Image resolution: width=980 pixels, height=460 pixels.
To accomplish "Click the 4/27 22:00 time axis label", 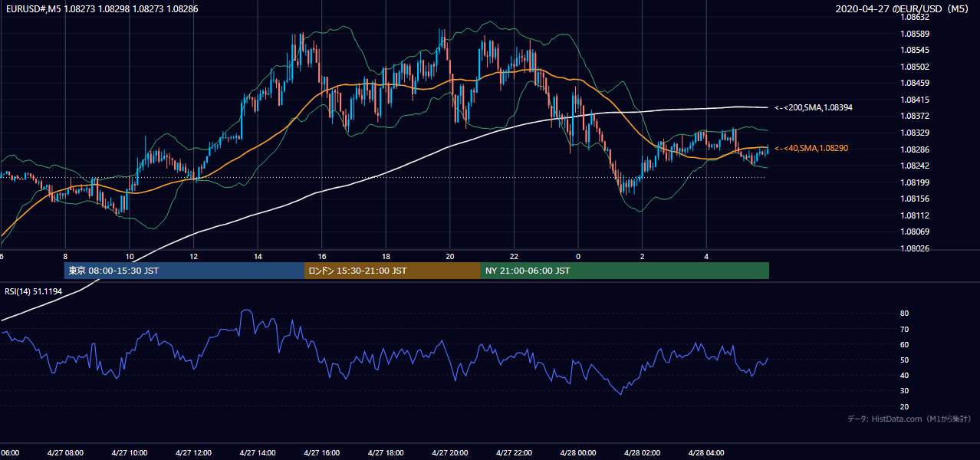I will [514, 452].
